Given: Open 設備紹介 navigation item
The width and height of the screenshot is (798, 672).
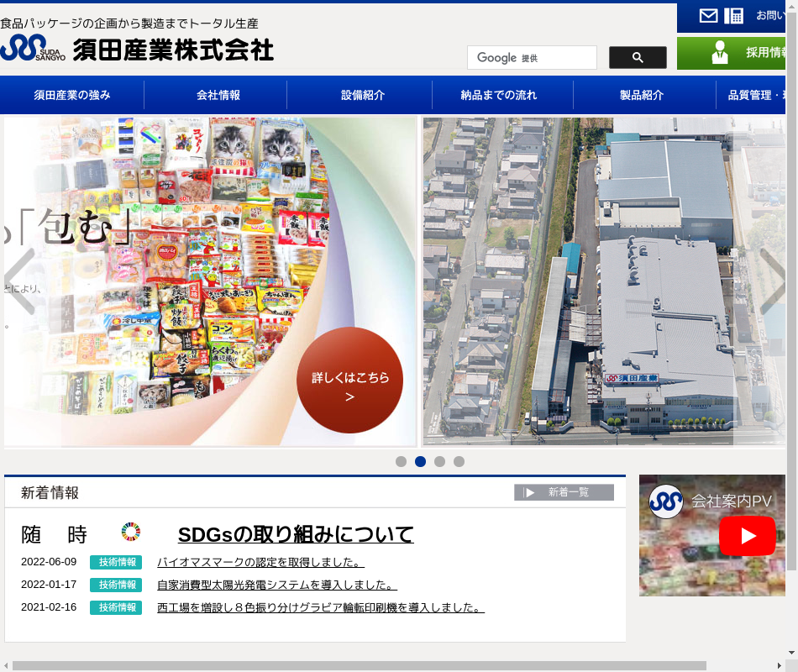Looking at the screenshot, I should (x=362, y=95).
